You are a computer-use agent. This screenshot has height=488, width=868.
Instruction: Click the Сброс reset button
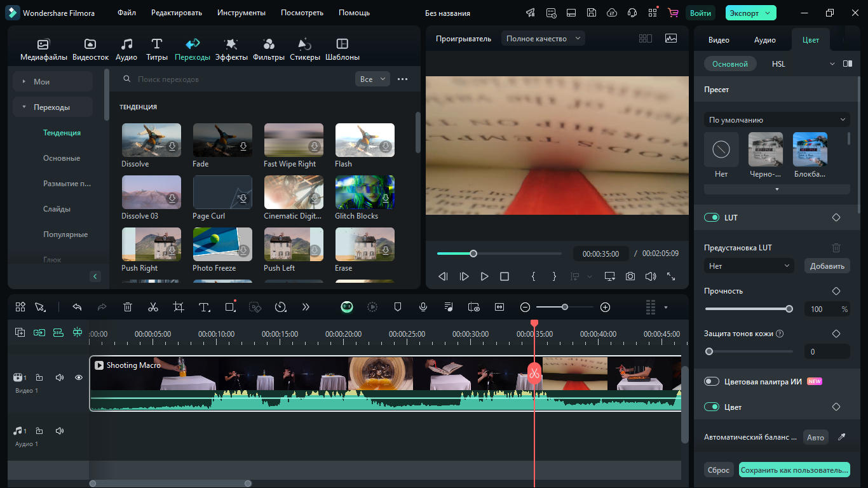(x=719, y=470)
